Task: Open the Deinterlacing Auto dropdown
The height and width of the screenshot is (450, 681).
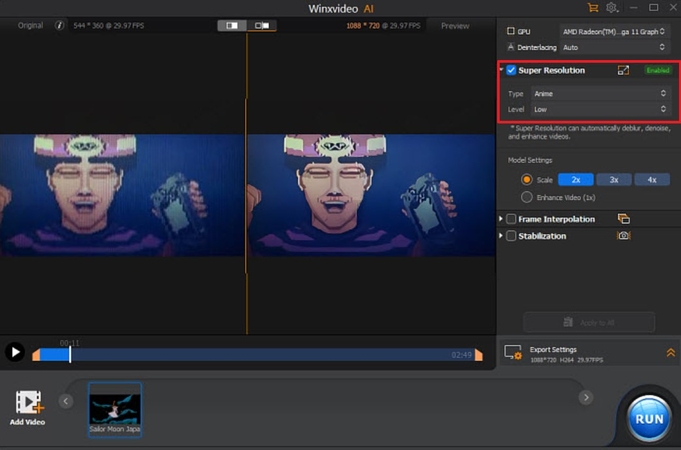Action: [x=614, y=47]
